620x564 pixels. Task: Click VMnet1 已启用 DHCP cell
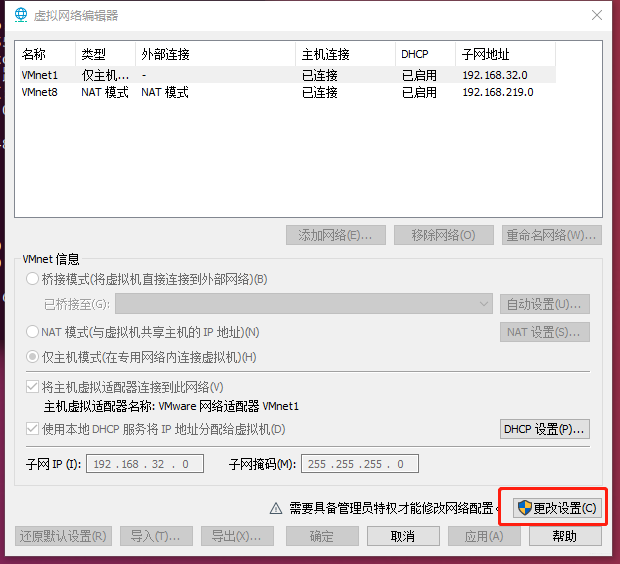[419, 75]
